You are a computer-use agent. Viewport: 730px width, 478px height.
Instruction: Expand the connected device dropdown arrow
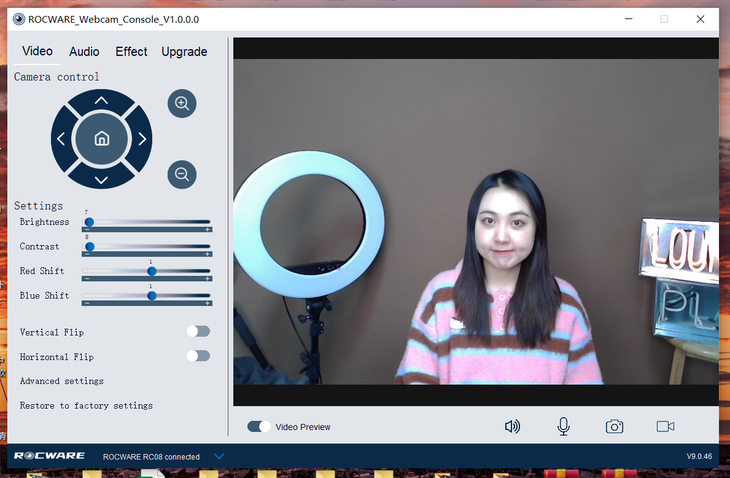point(219,457)
